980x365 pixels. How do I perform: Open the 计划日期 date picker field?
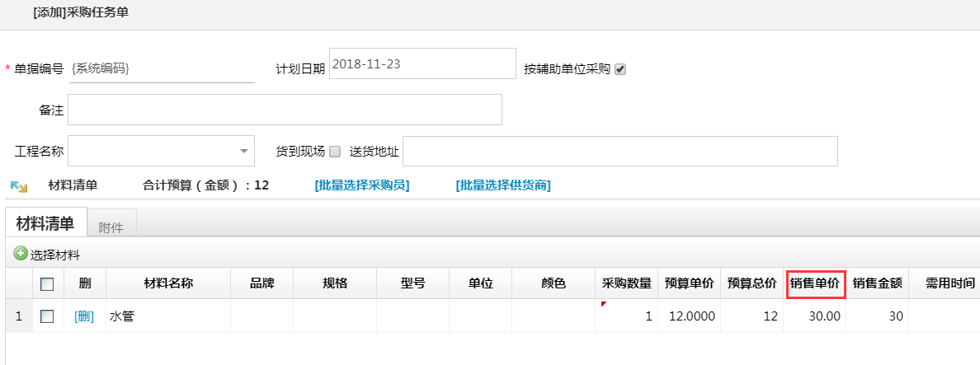pyautogui.click(x=422, y=64)
